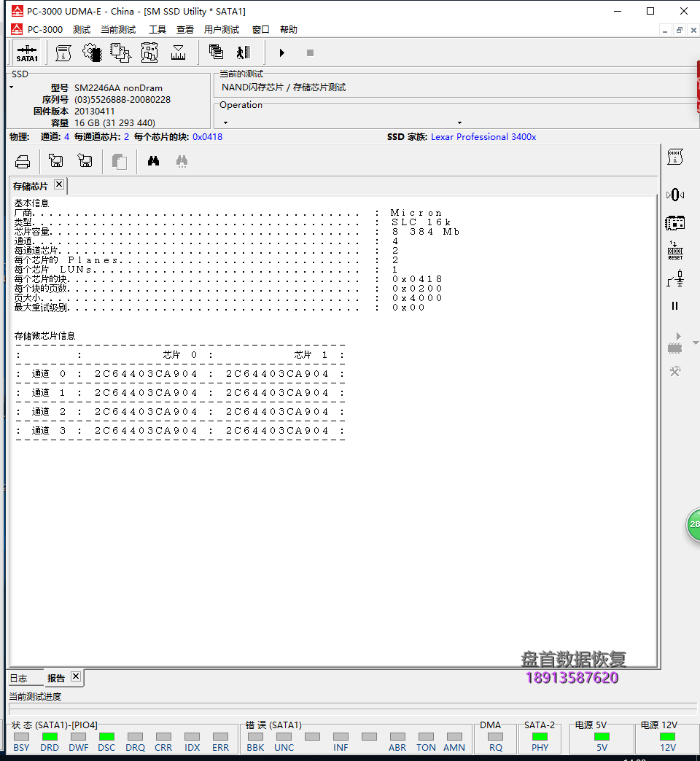Click the PCB card icon in right sidebar
This screenshot has height=761, width=700.
674,223
